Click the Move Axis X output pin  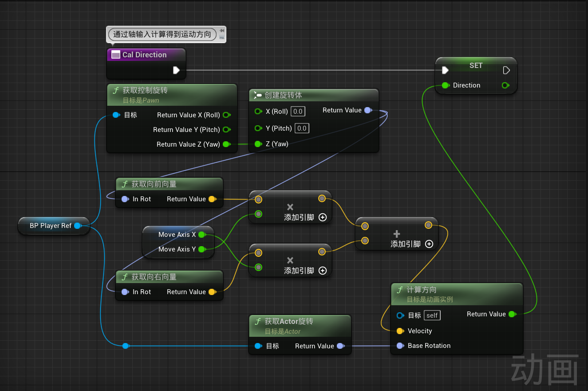201,235
